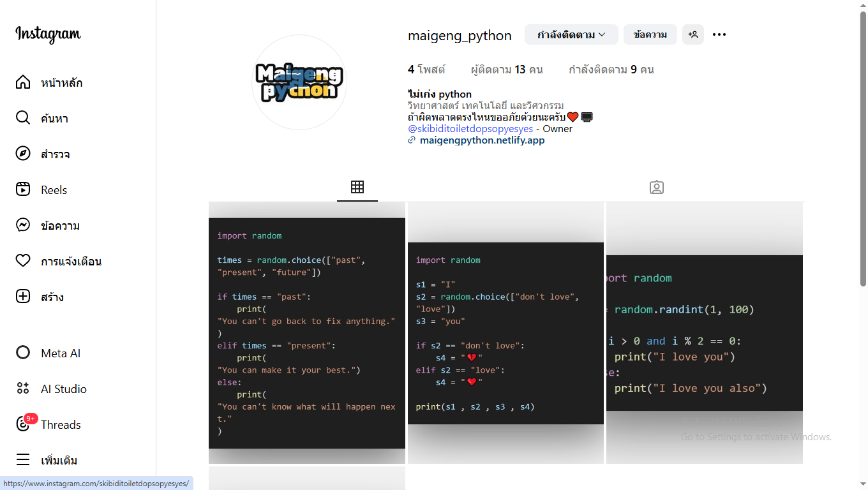Image resolution: width=868 pixels, height=490 pixels.
Task: Open the Search magnifier icon in sidebar
Action: (x=23, y=118)
